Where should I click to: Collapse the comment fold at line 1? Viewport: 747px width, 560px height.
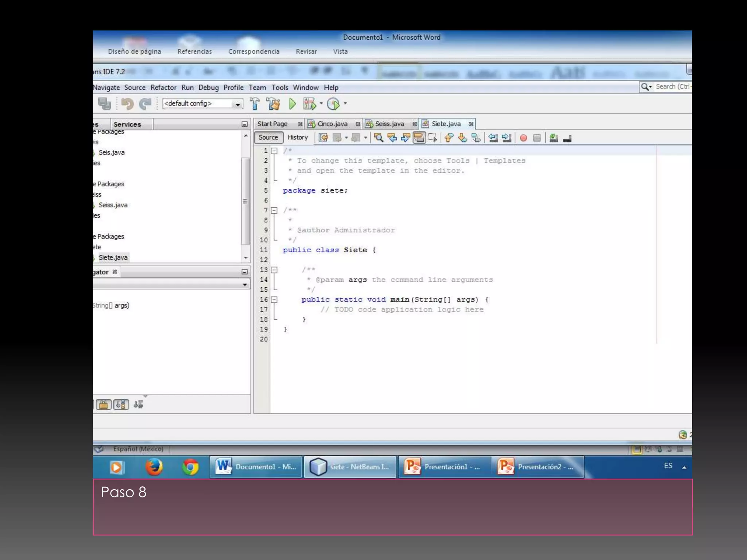[274, 151]
